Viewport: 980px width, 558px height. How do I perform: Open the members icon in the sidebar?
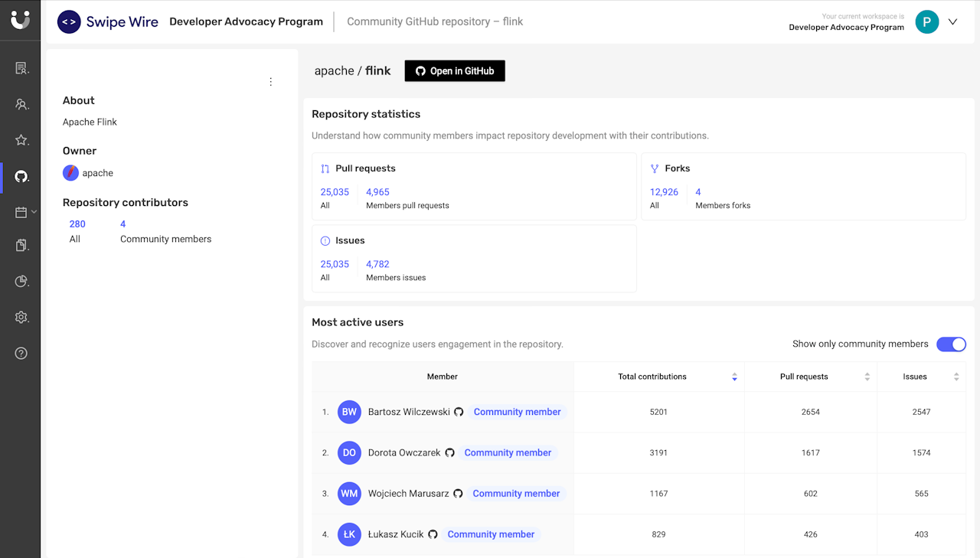[x=21, y=105]
